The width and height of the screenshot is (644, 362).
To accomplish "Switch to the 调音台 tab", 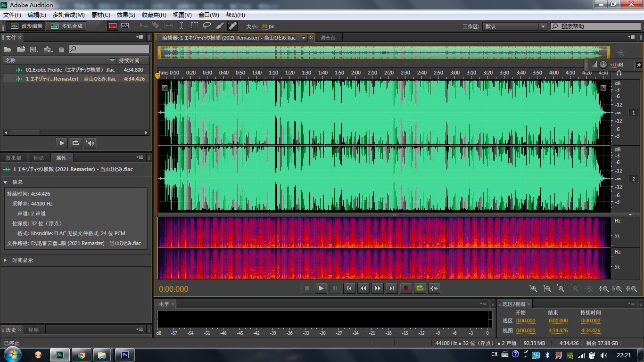I will [328, 38].
